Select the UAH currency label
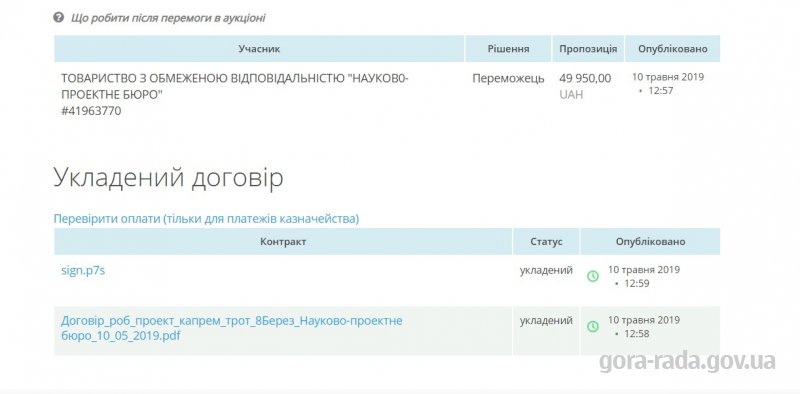Image resolution: width=800 pixels, height=394 pixels. (571, 94)
